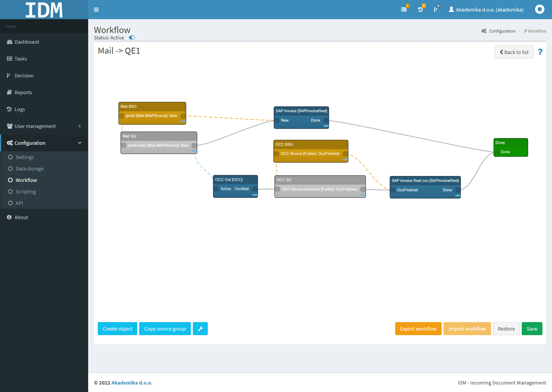
Task: Select the SAP Invoice workflow node
Action: click(x=301, y=111)
